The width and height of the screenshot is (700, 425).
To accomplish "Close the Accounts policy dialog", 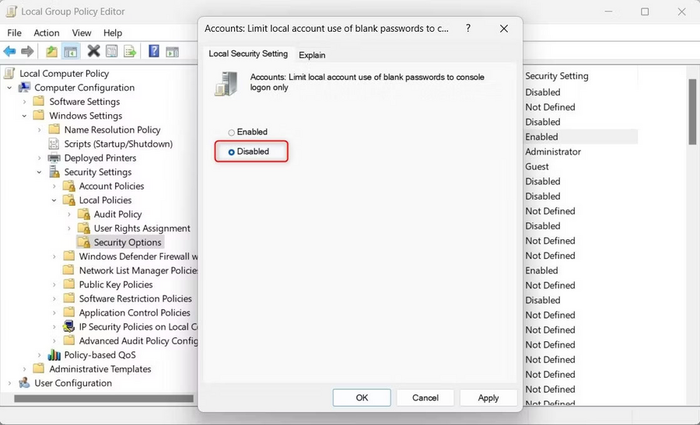I will 504,28.
